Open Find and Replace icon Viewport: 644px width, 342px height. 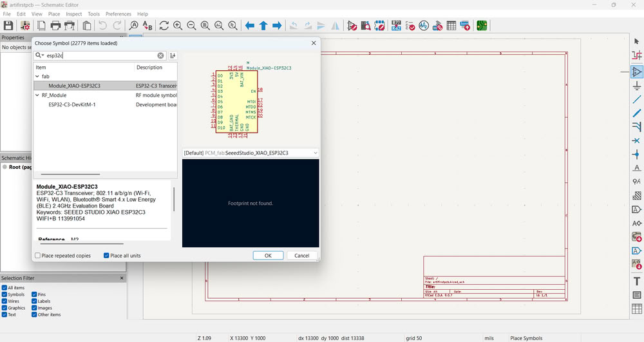pos(147,26)
